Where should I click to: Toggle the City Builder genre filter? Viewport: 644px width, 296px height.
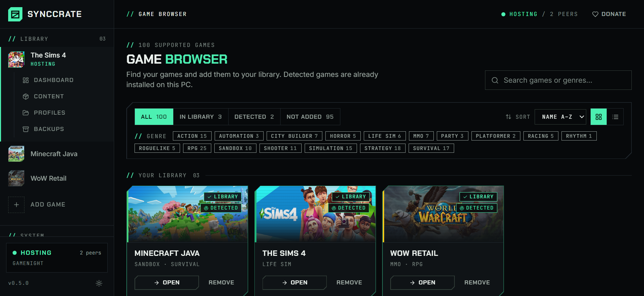click(294, 136)
